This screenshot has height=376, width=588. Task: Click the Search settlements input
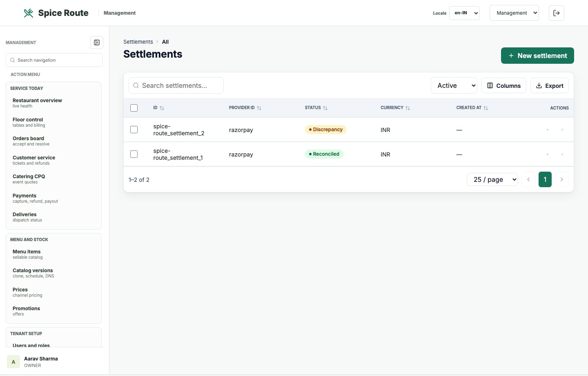tap(176, 85)
